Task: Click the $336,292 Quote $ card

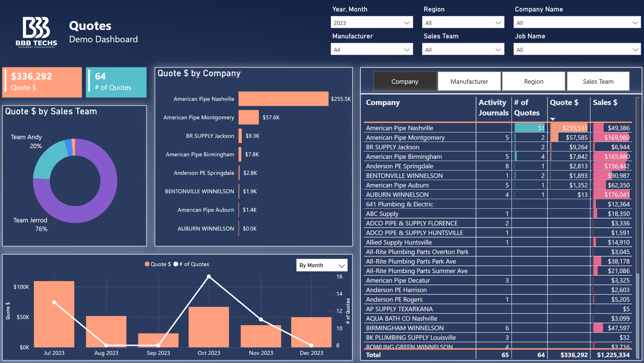Action: click(x=42, y=82)
